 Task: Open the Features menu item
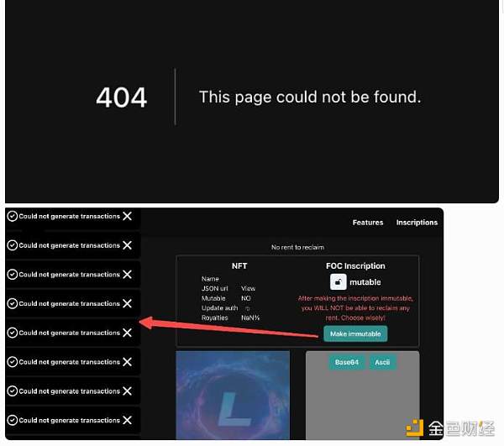(x=368, y=223)
